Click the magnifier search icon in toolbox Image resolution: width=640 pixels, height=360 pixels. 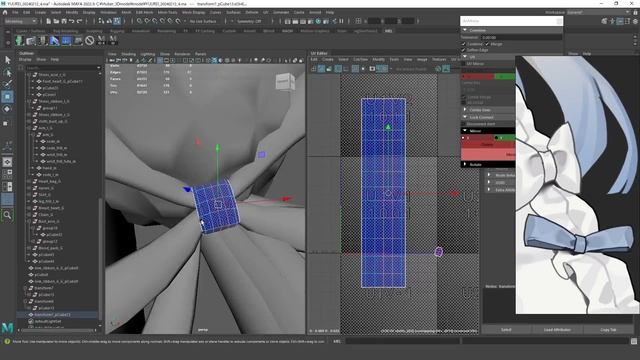click(7, 215)
